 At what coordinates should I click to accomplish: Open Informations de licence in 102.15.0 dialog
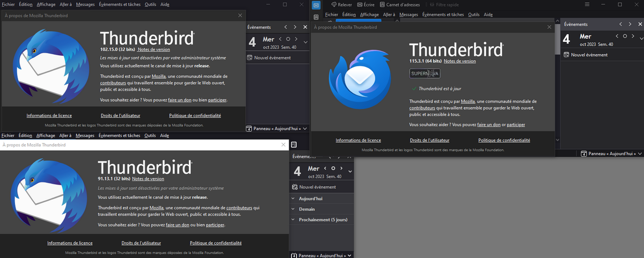[x=49, y=115]
